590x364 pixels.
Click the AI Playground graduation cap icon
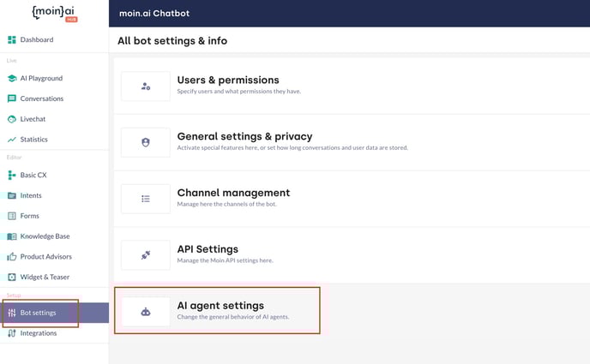coord(12,78)
